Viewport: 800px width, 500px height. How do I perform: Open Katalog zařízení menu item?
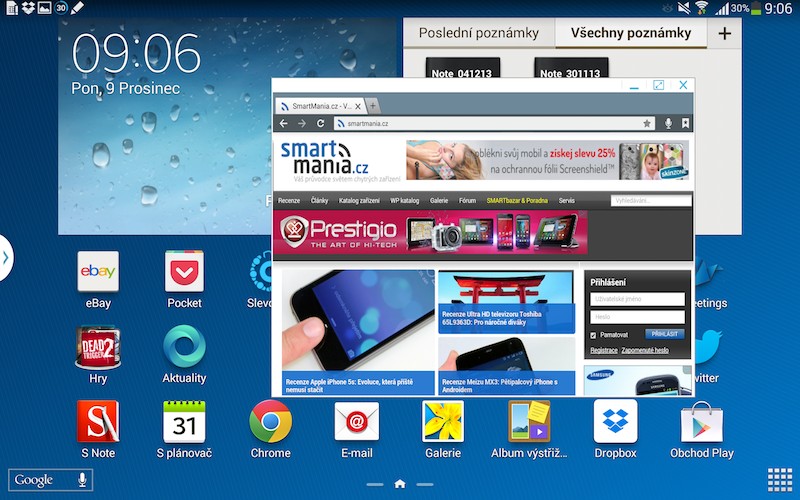pos(359,201)
